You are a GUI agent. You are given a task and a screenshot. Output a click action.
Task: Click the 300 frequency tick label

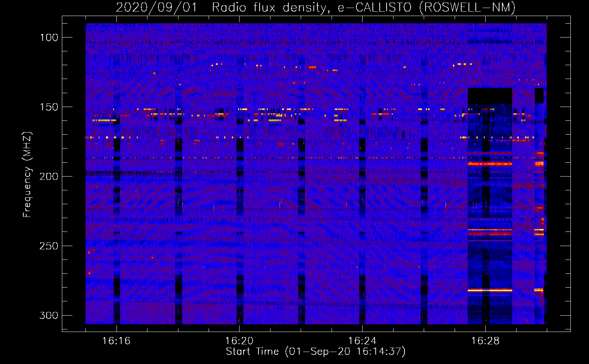tap(49, 315)
